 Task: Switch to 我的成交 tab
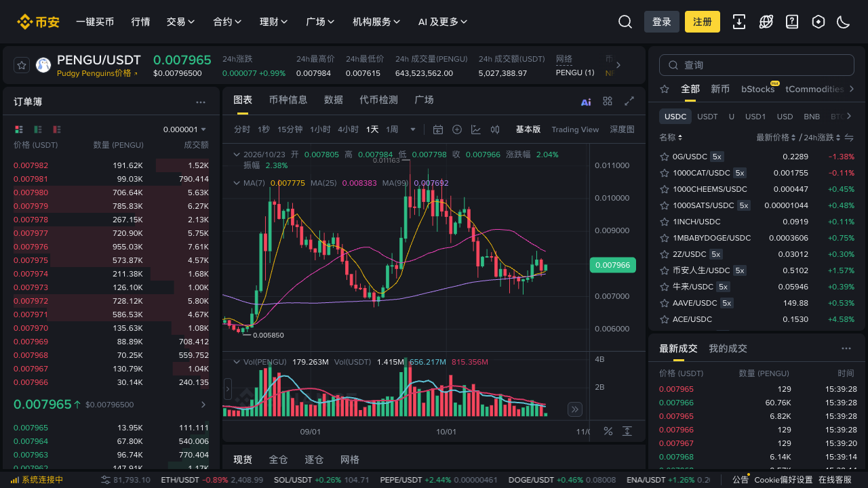(x=728, y=348)
